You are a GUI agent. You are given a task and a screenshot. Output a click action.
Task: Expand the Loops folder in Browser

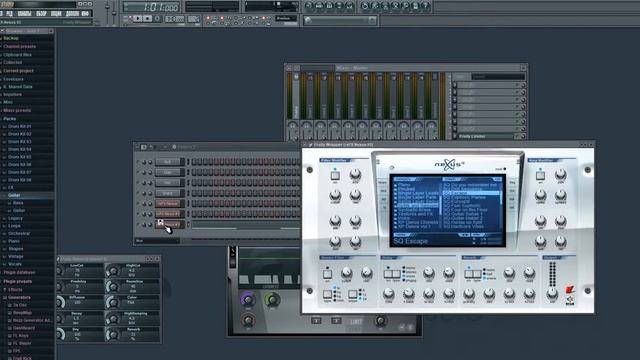click(x=14, y=226)
